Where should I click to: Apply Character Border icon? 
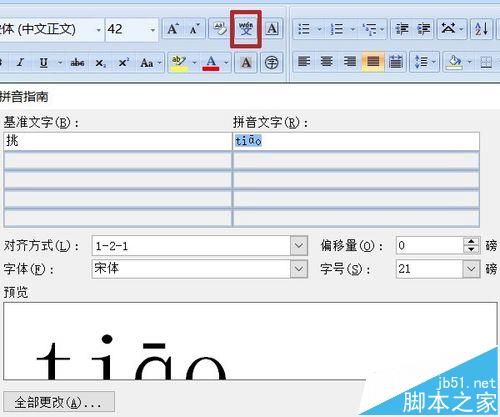pyautogui.click(x=272, y=29)
